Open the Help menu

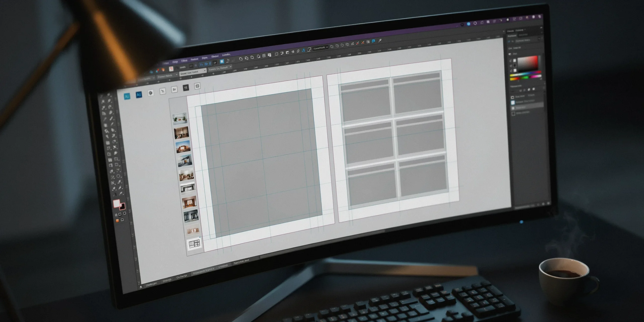tap(175, 62)
